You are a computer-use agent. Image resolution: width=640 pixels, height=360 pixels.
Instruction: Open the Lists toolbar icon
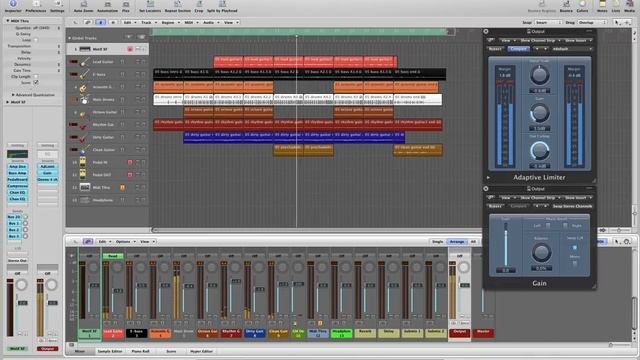[x=616, y=6]
